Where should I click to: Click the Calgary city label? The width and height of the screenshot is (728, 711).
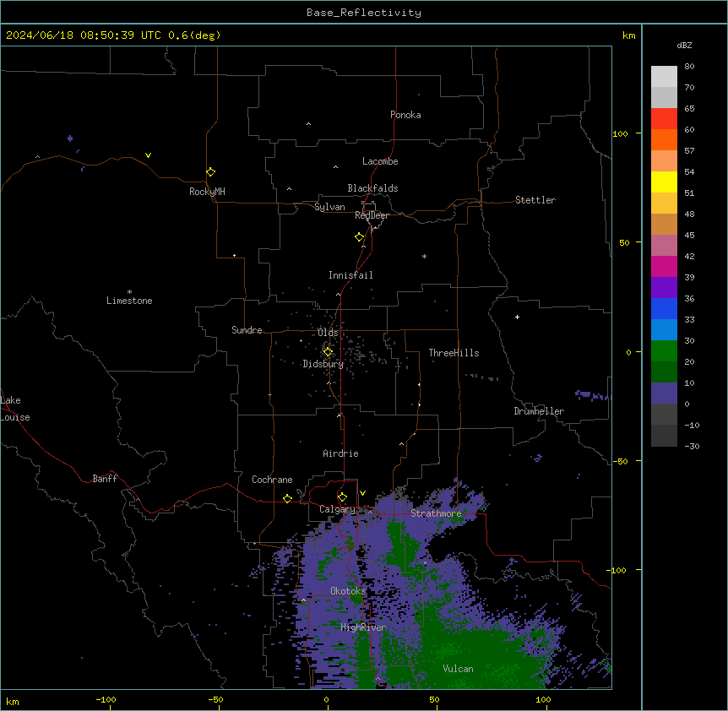pos(337,509)
